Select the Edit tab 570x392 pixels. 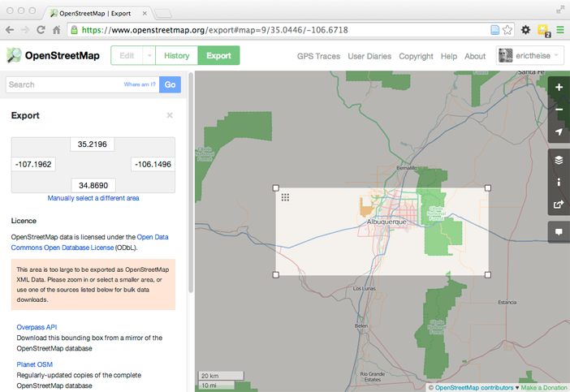pos(127,55)
